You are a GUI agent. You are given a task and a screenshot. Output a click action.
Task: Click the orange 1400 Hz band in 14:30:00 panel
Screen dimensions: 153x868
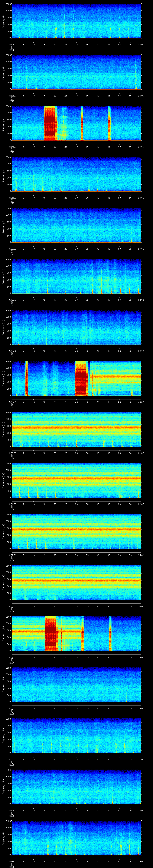(x=76, y=428)
